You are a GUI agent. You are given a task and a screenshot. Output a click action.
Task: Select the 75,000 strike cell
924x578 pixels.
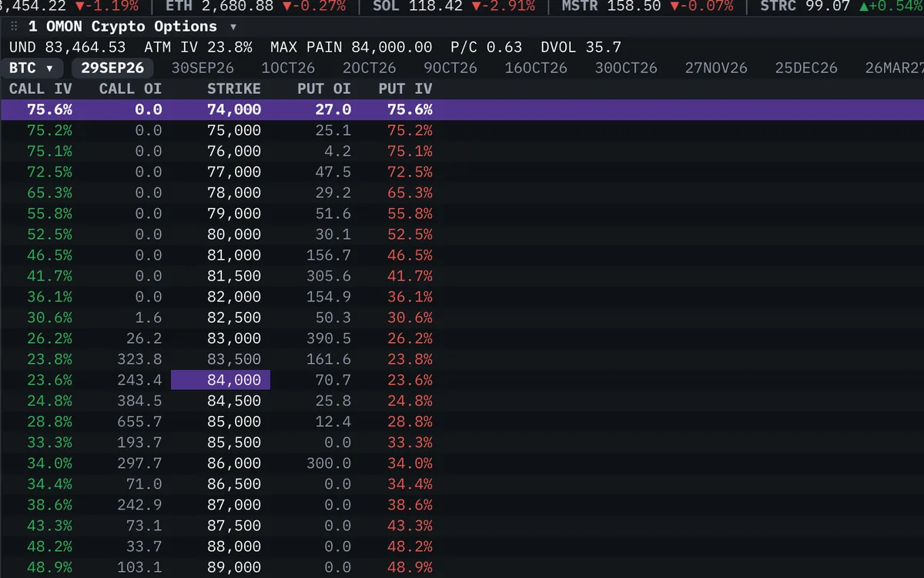click(x=234, y=130)
